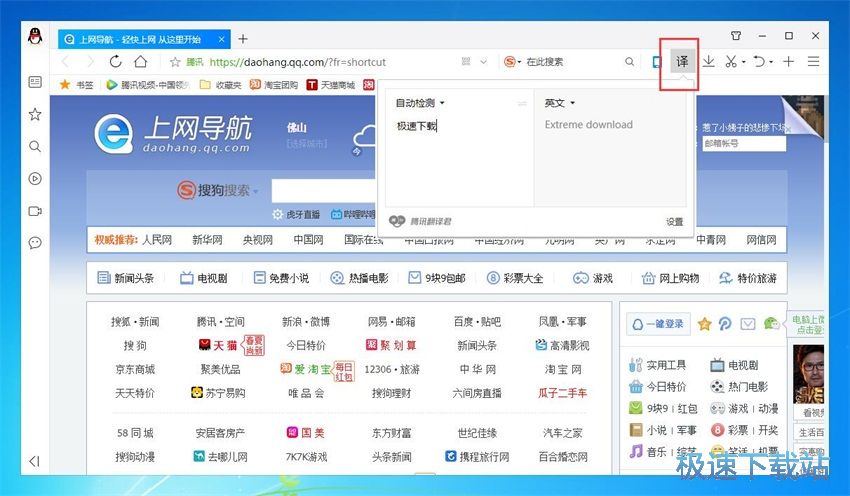Close the 上网导航 tab
Viewport: 850px width, 496px height.
(x=222, y=39)
